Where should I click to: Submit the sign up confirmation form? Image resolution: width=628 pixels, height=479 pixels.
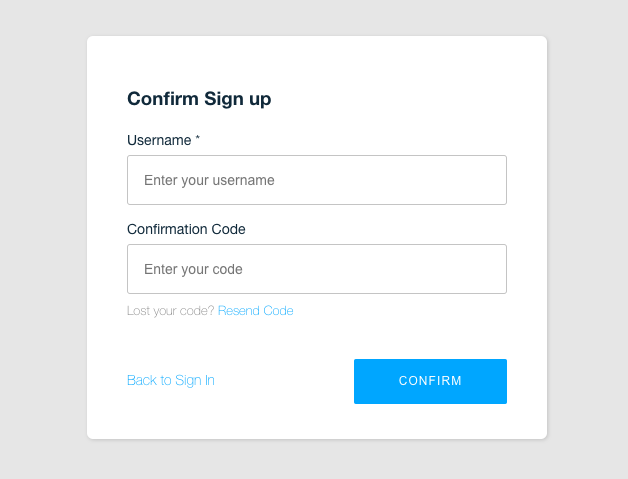click(x=430, y=381)
